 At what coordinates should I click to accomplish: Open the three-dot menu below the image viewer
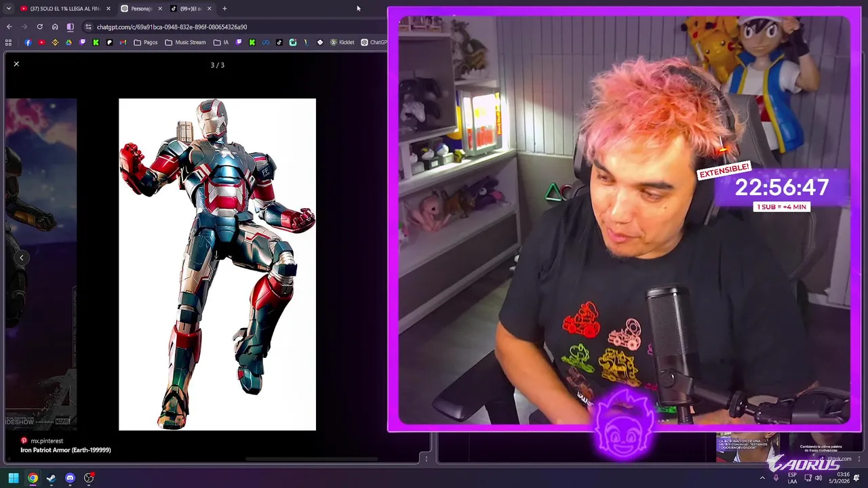427,459
